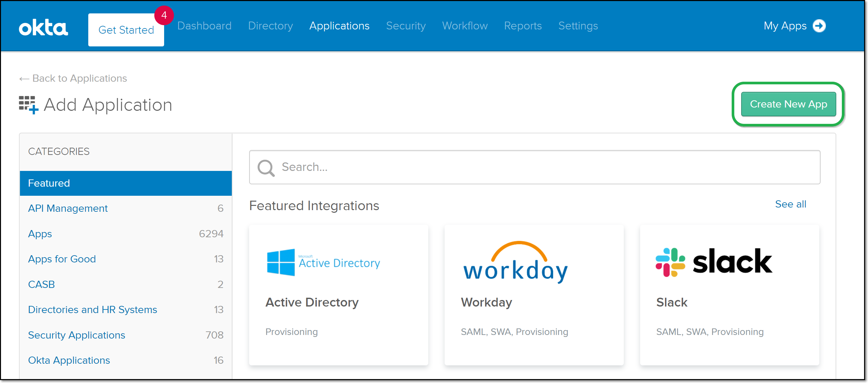Select the Okta Applications category
Viewport: 868px width, 383px height.
(126, 360)
